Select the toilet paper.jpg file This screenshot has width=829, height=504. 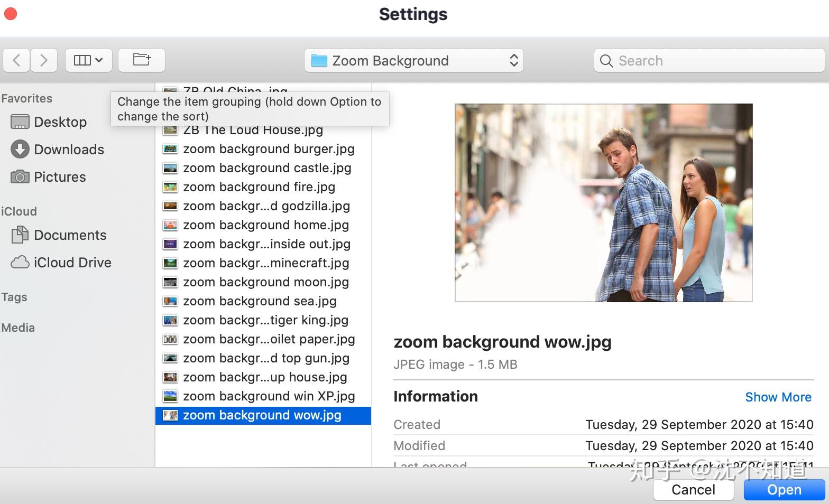tap(263, 339)
